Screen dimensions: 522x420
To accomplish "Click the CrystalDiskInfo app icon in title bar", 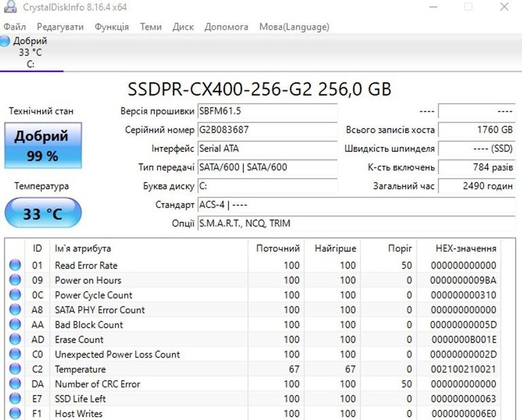I will click(x=10, y=7).
